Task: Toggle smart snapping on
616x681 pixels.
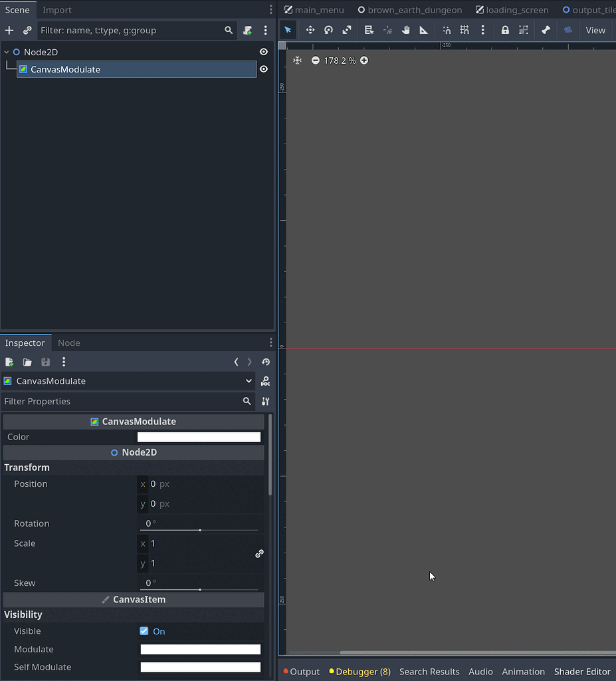Action: point(446,30)
